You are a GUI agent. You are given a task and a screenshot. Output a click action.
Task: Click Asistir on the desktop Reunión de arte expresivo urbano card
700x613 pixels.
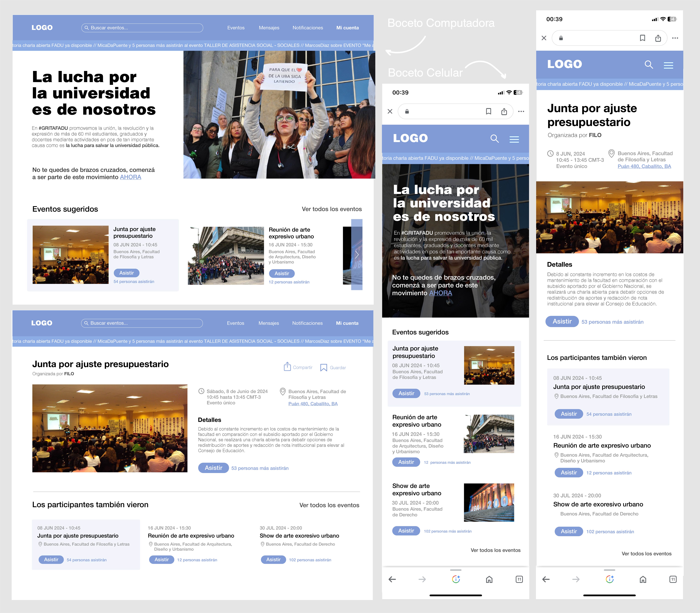[x=282, y=273]
